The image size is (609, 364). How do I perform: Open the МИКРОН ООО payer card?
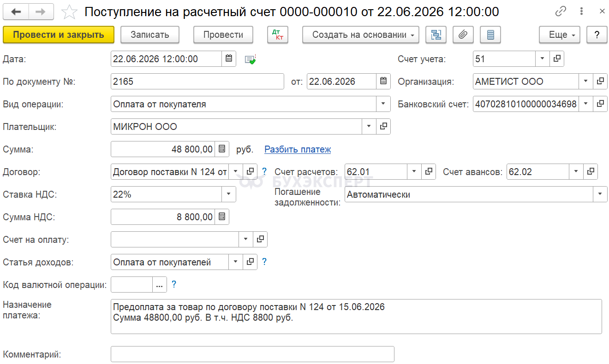click(383, 127)
